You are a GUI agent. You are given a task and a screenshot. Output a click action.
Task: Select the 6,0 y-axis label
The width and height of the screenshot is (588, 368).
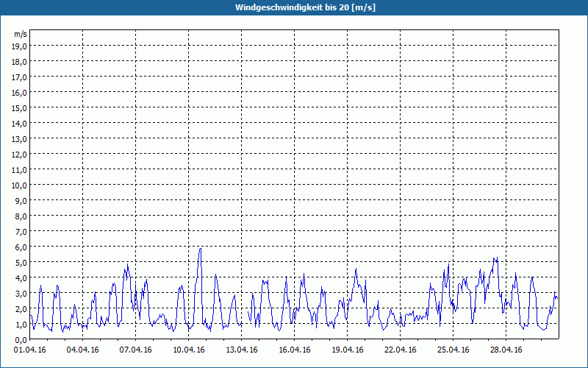[x=22, y=247]
